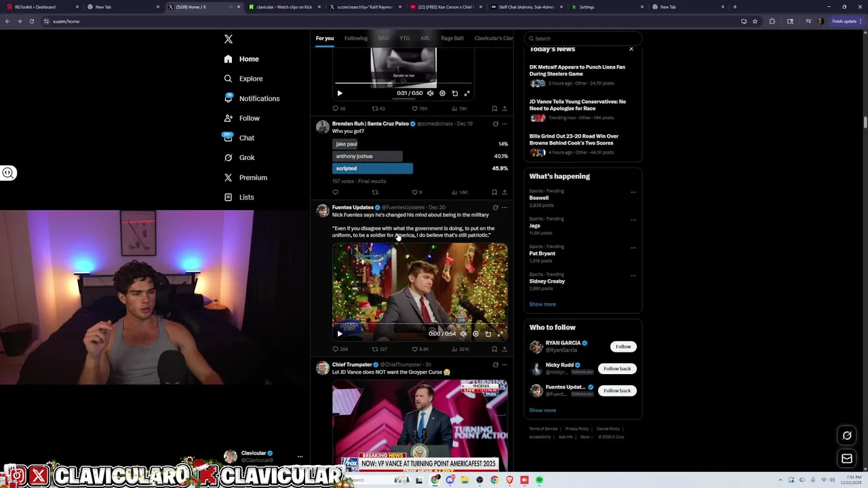This screenshot has height=488, width=868.
Task: Repost the Brendan Ruh poll post
Action: [x=374, y=192]
